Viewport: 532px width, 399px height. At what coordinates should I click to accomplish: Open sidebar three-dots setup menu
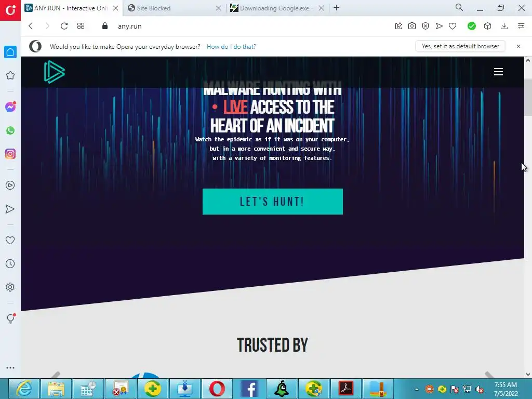[10, 367]
